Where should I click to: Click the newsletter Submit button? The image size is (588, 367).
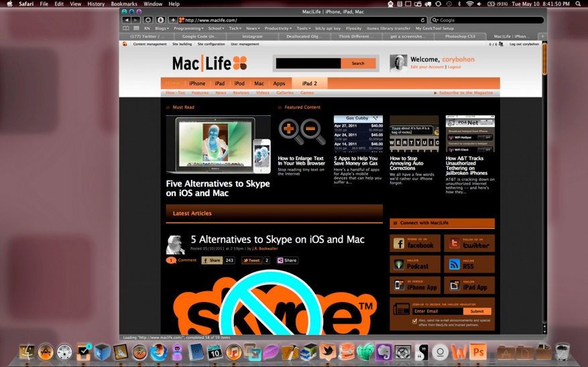point(477,311)
